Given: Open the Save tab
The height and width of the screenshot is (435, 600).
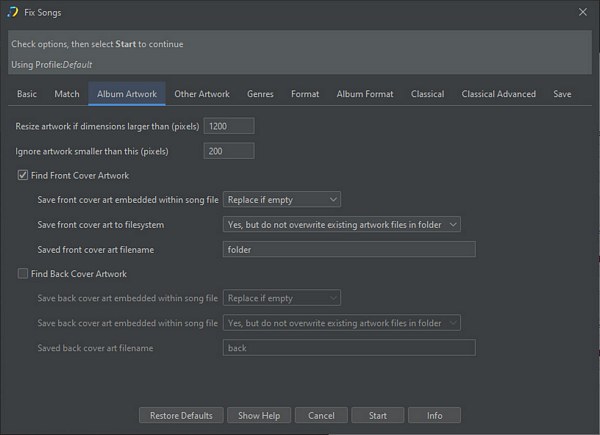Looking at the screenshot, I should [562, 94].
